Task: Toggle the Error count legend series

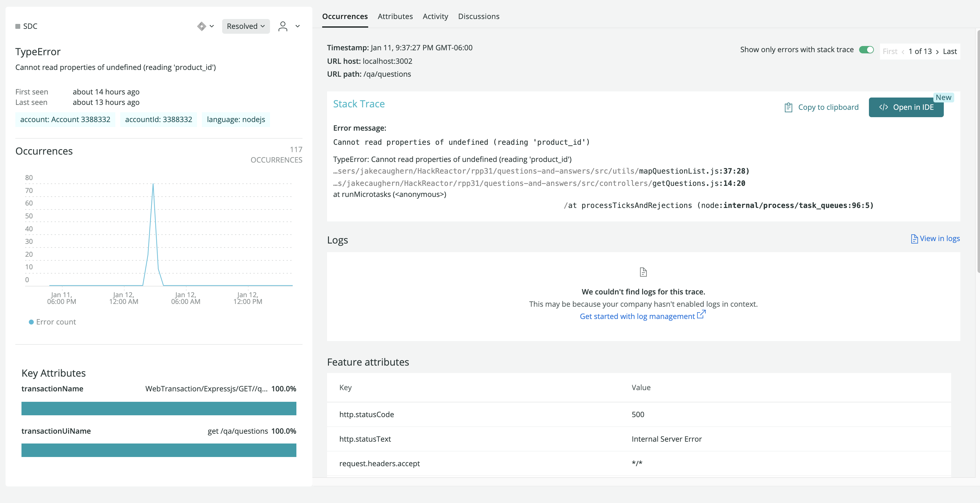Action: click(x=52, y=322)
